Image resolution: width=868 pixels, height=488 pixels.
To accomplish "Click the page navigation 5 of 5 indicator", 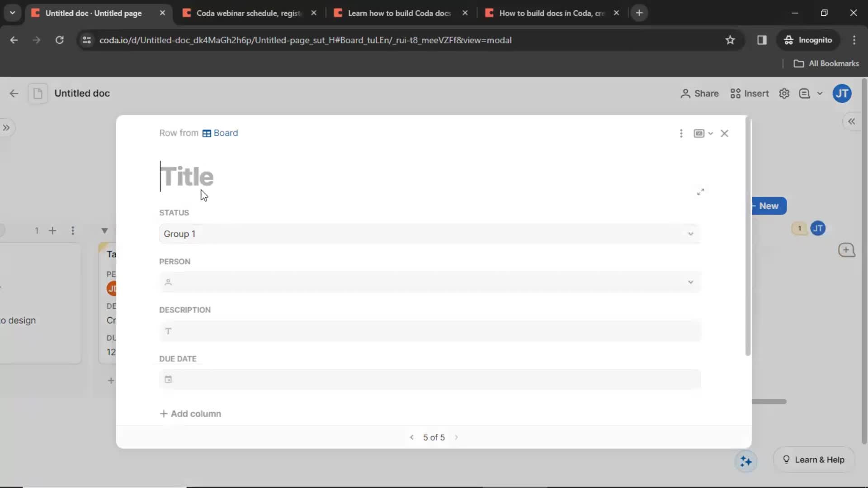I will [434, 437].
